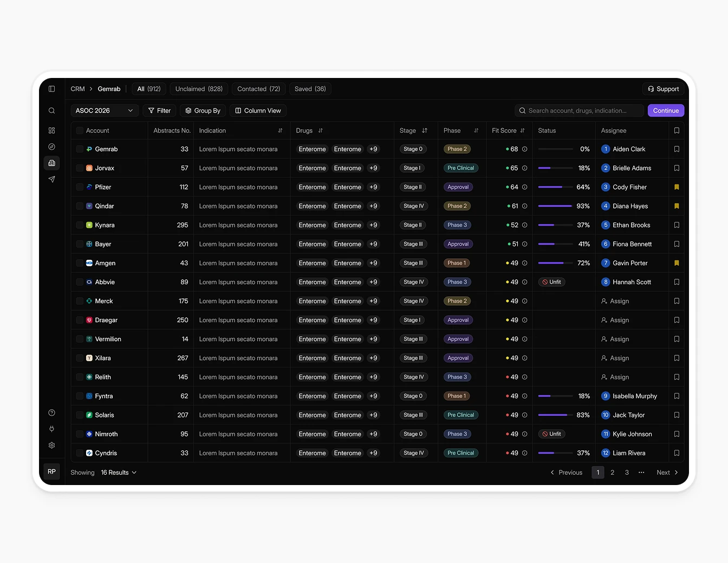Switch to the Saved (36) tab
The width and height of the screenshot is (728, 563).
(x=310, y=89)
